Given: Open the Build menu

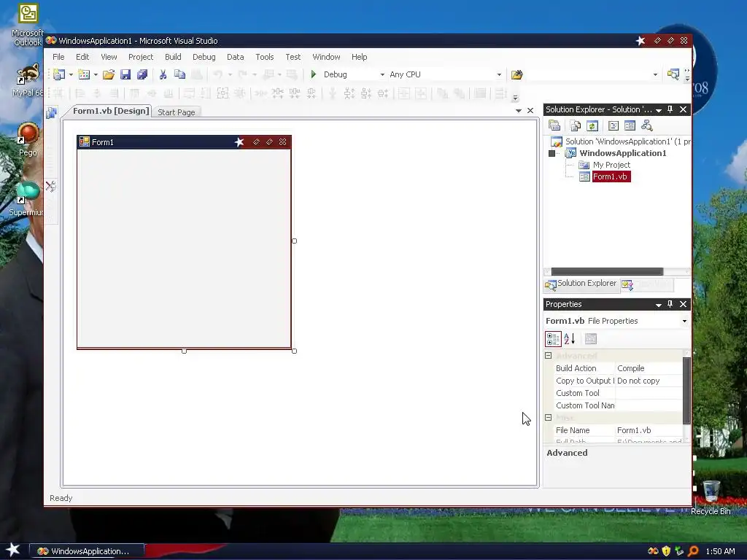Looking at the screenshot, I should pyautogui.click(x=173, y=57).
